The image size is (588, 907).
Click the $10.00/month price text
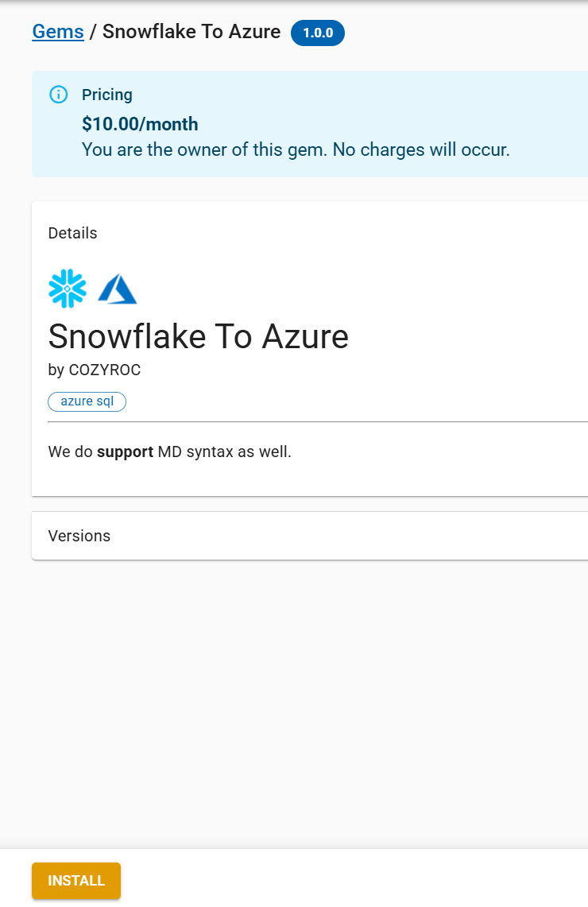(x=140, y=124)
